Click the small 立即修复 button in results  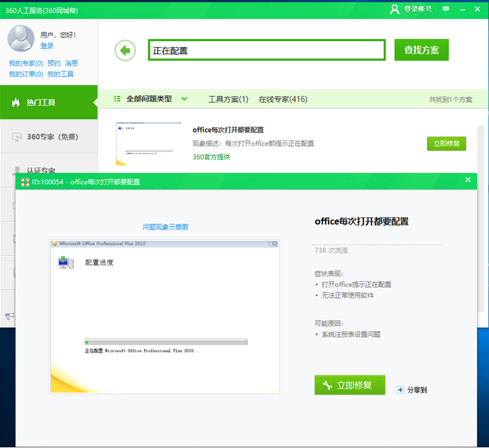point(446,143)
